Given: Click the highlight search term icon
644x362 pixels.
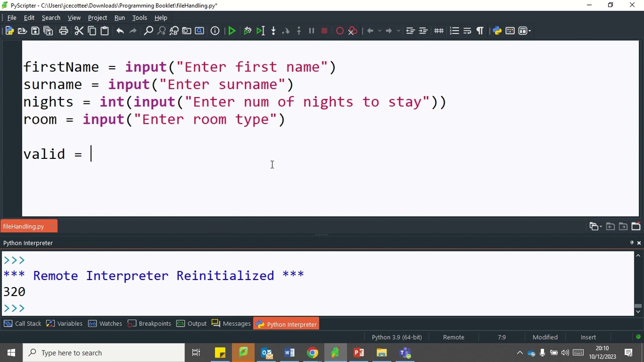Looking at the screenshot, I should tap(200, 31).
